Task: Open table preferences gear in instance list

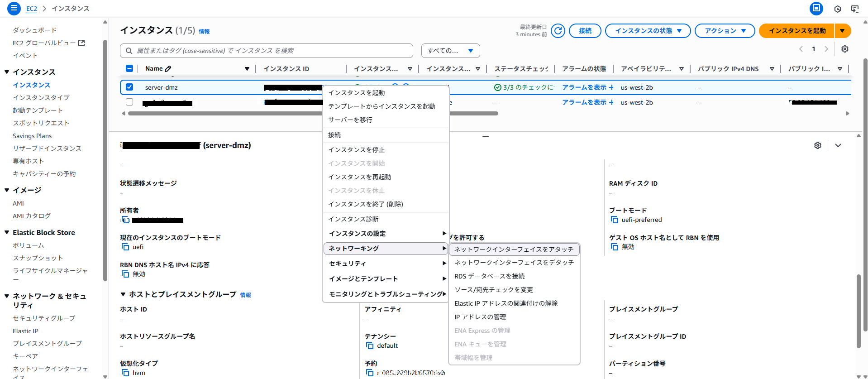Action: tap(844, 49)
